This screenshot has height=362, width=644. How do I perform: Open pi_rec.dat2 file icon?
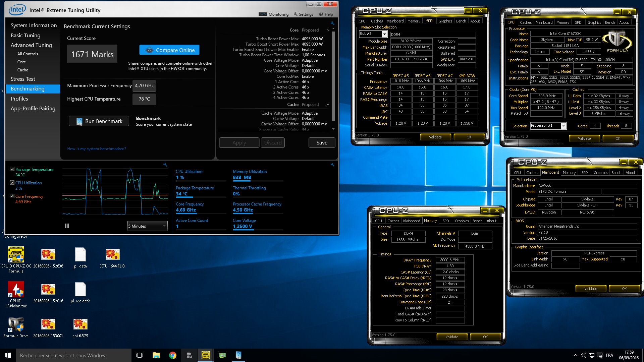[x=80, y=293]
